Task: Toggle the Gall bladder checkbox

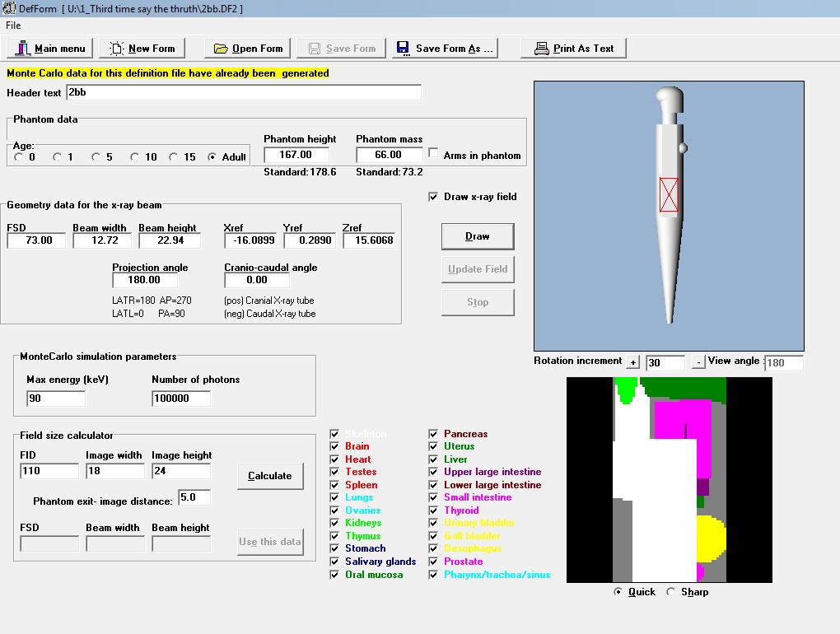Action: click(433, 536)
